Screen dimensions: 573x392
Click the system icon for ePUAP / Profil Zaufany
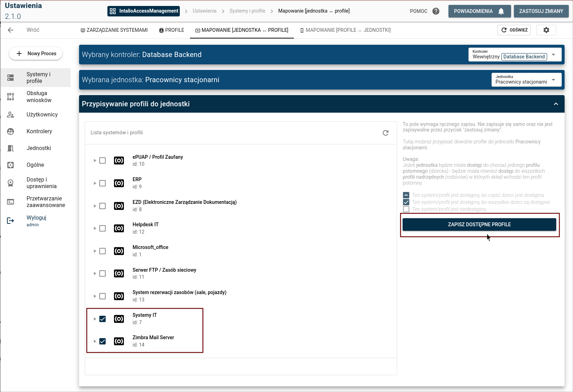[x=119, y=161]
